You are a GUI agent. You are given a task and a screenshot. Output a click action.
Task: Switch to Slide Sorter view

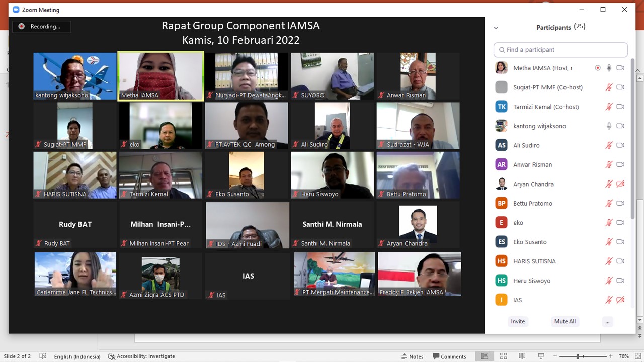coord(503,356)
